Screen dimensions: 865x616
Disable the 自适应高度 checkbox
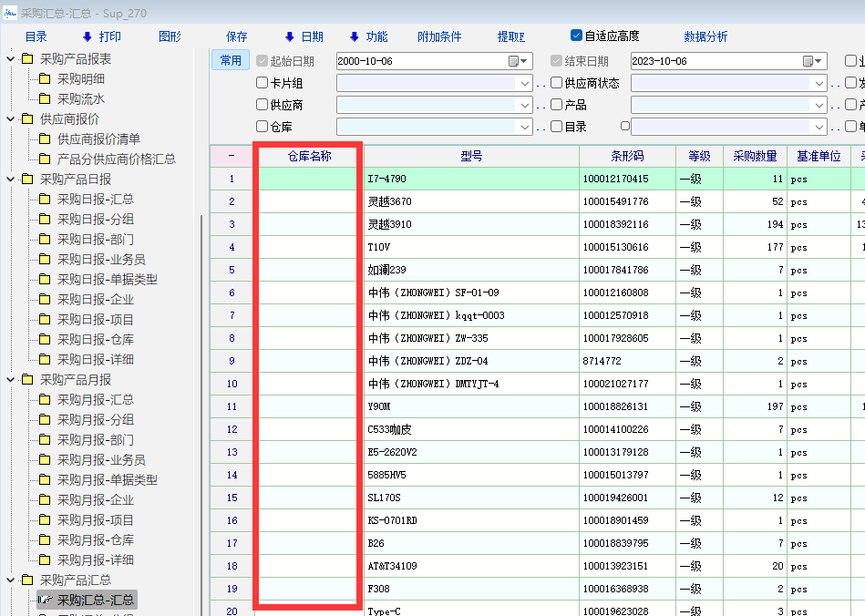tap(576, 36)
